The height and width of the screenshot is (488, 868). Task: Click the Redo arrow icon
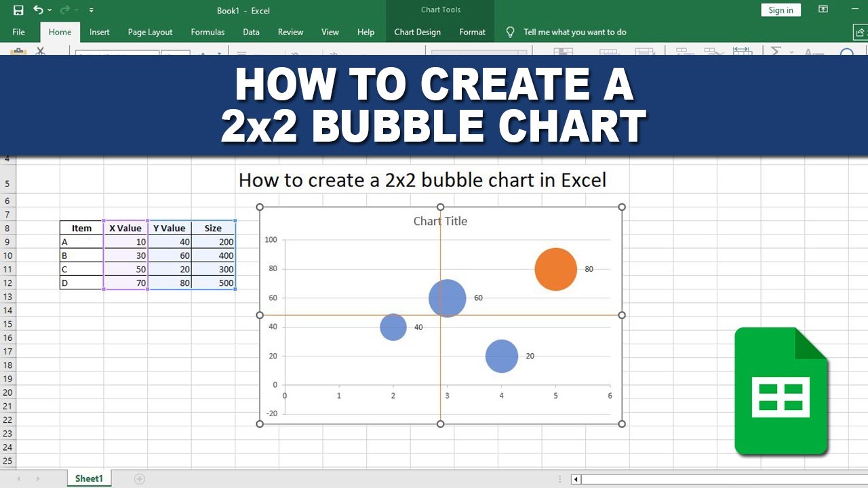click(65, 10)
